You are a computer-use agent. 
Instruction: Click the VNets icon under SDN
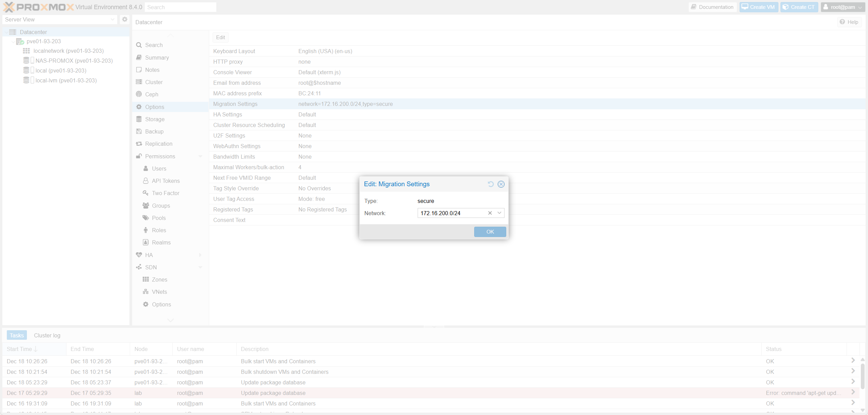(145, 291)
